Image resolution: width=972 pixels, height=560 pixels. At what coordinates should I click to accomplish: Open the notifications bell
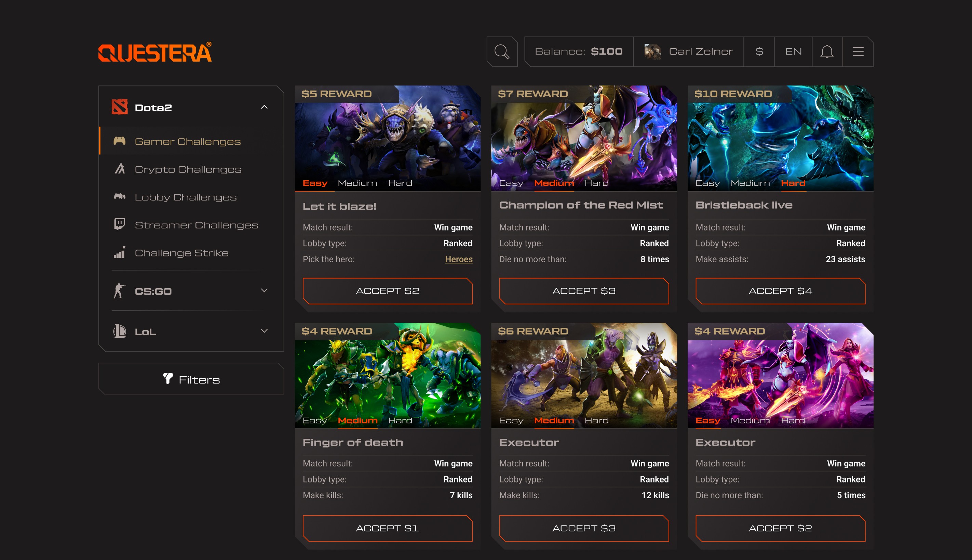[x=827, y=52]
